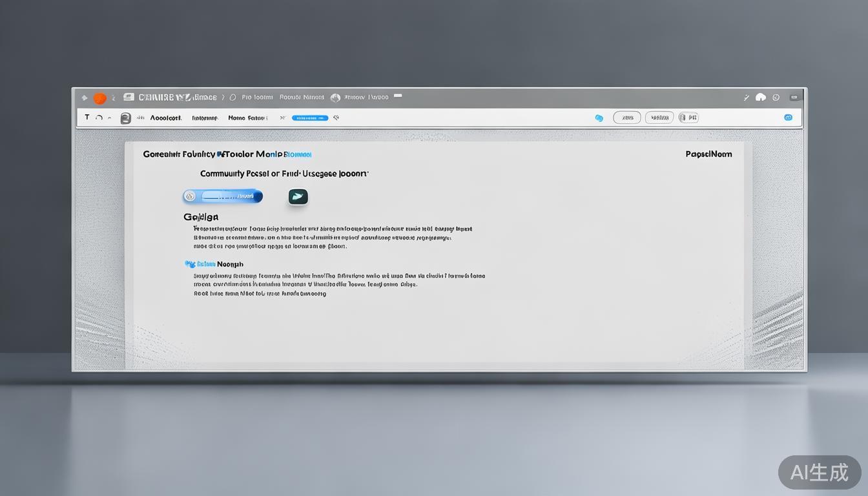Image resolution: width=868 pixels, height=496 pixels.
Task: Click the blue rounded button in page content
Action: point(223,196)
